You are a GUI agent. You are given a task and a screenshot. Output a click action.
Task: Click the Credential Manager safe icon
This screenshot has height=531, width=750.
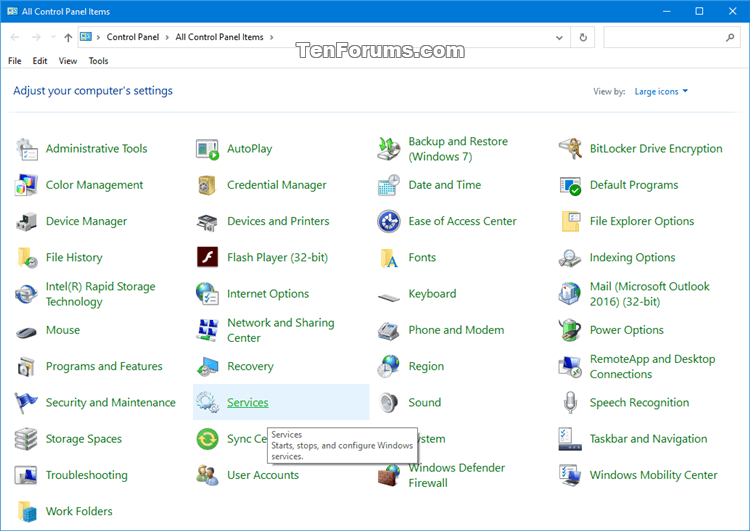[x=208, y=185]
